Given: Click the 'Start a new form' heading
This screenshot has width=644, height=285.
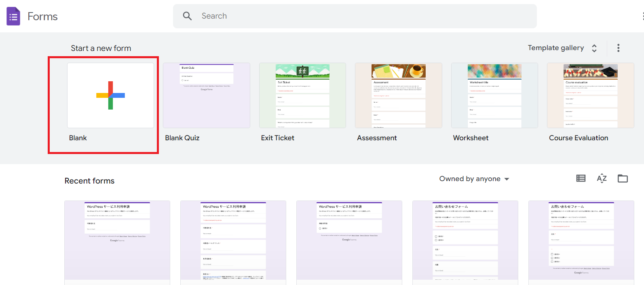Looking at the screenshot, I should 101,48.
